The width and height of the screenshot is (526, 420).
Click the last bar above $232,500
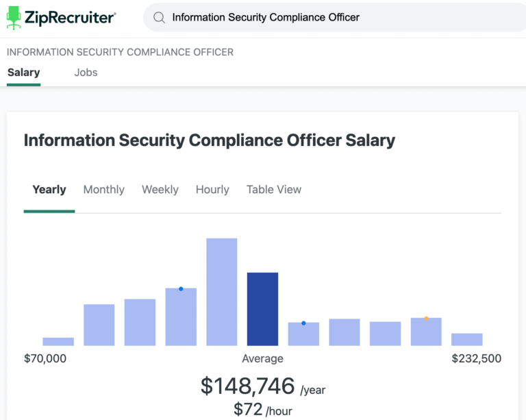(x=466, y=339)
